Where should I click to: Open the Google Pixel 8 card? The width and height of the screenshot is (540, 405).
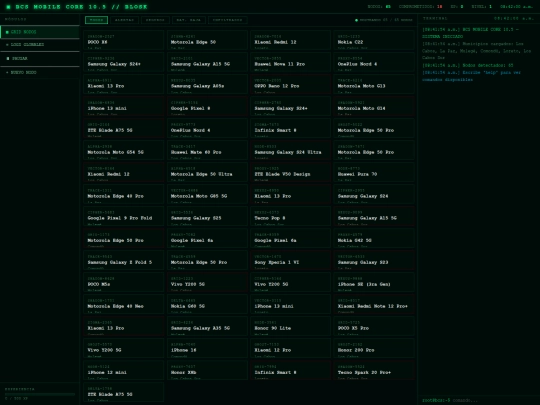pyautogui.click(x=207, y=106)
